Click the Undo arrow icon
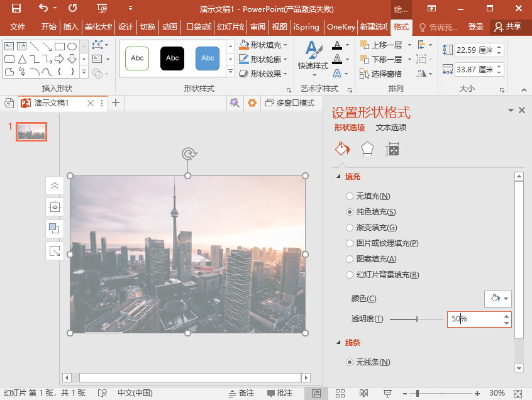532x400 pixels. pyautogui.click(x=43, y=9)
